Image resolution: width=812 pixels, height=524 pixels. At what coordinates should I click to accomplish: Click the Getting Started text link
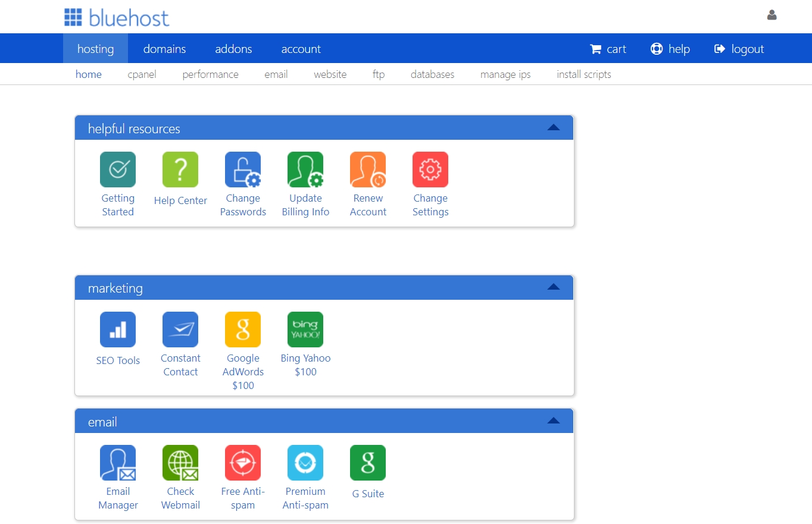pyautogui.click(x=118, y=205)
